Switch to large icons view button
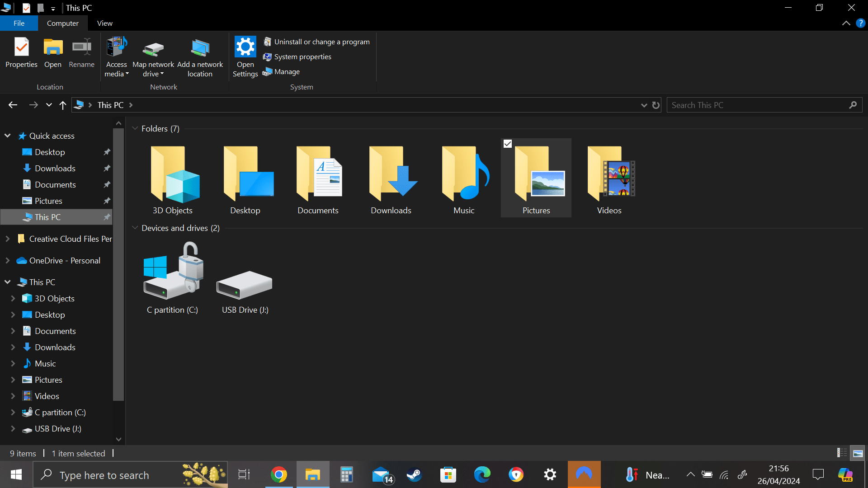The height and width of the screenshot is (488, 868). point(858,453)
